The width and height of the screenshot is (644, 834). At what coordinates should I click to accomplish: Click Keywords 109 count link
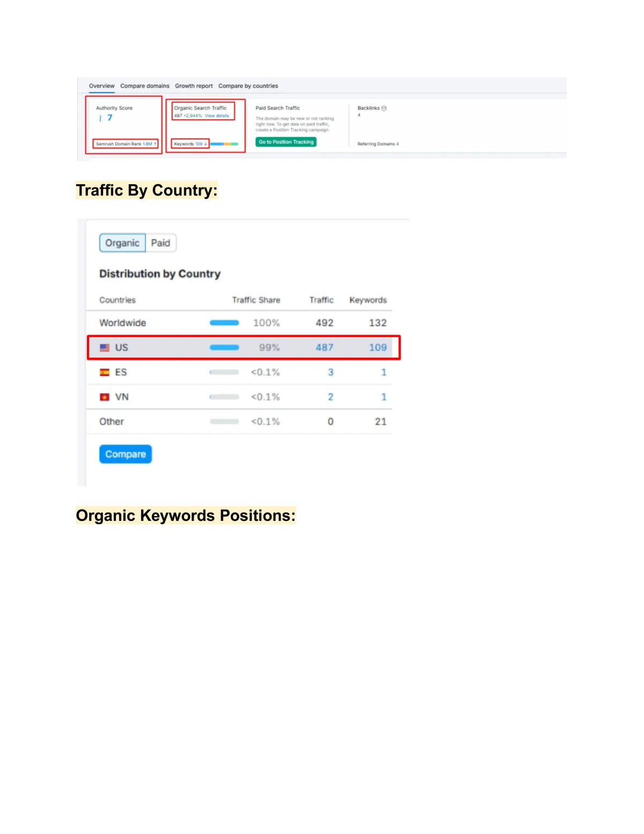click(199, 144)
